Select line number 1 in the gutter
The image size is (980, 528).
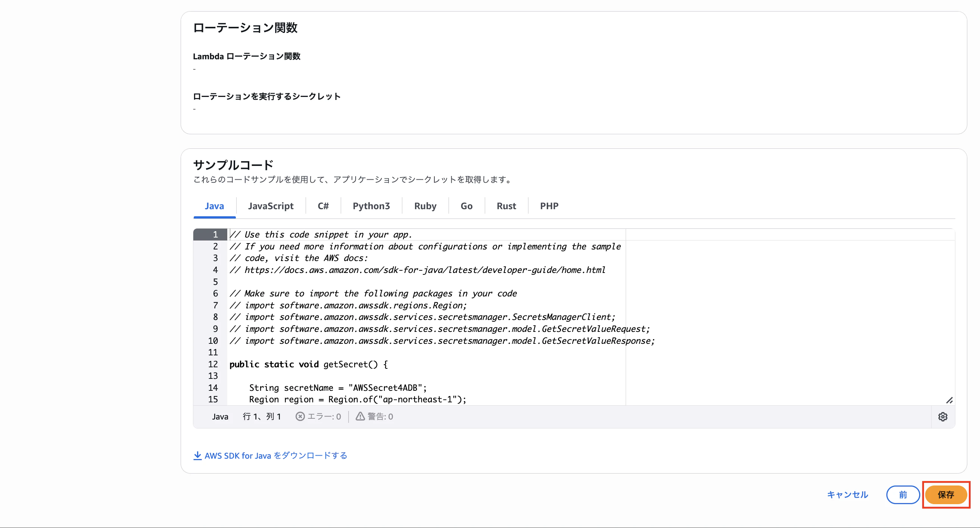point(215,234)
